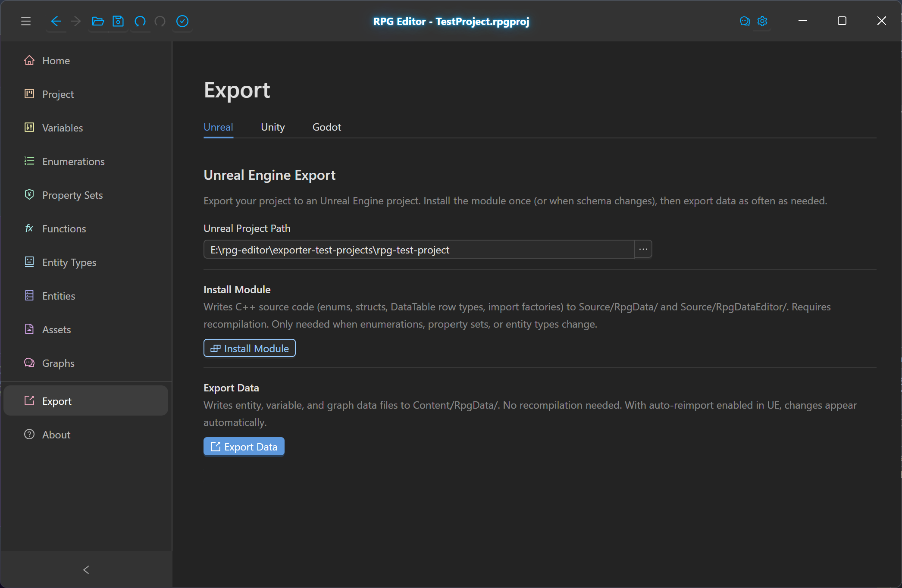Open settings gear icon in title bar
Image resolution: width=902 pixels, height=588 pixels.
[762, 21]
